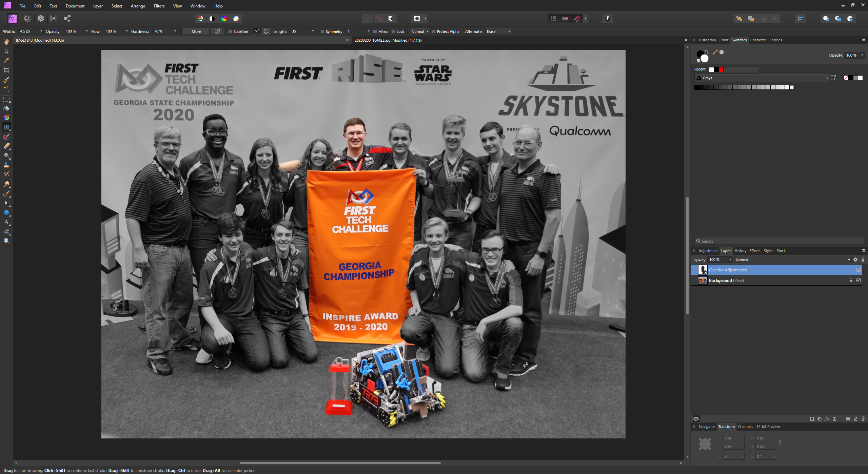This screenshot has width=868, height=474.
Task: Toggle the snapping magnet icon
Action: pyautogui.click(x=577, y=19)
